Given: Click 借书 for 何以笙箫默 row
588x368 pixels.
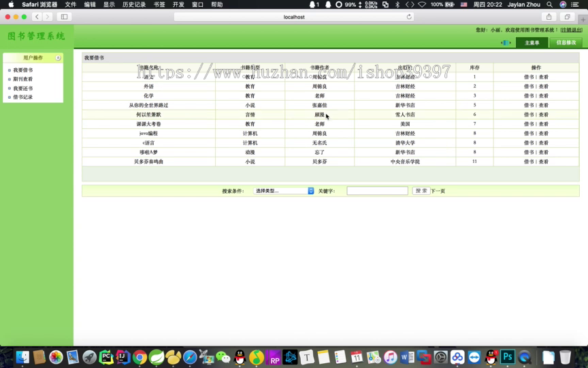Looking at the screenshot, I should 529,114.
